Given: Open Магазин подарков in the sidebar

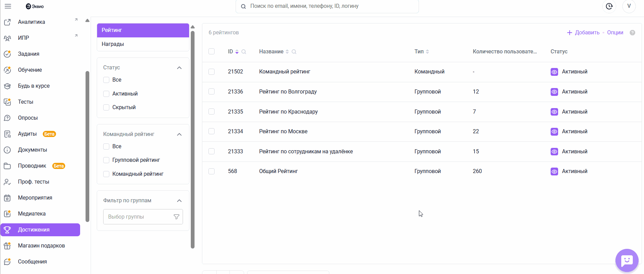Looking at the screenshot, I should pyautogui.click(x=41, y=246).
